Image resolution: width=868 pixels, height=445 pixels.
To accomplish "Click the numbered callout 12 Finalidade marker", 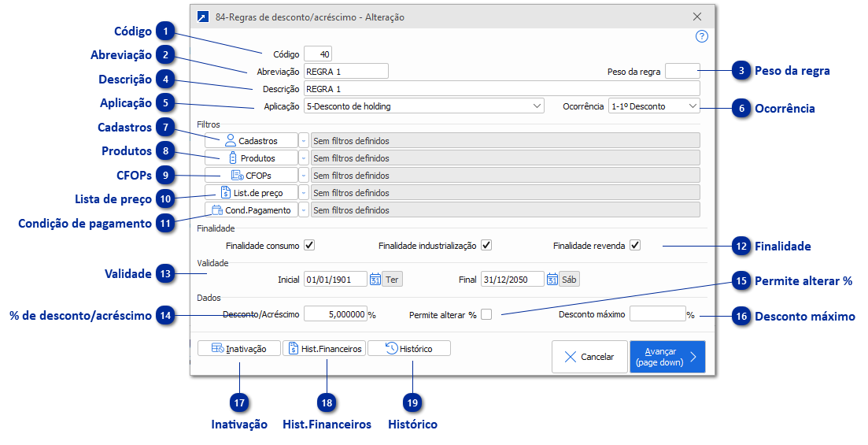I will point(740,247).
